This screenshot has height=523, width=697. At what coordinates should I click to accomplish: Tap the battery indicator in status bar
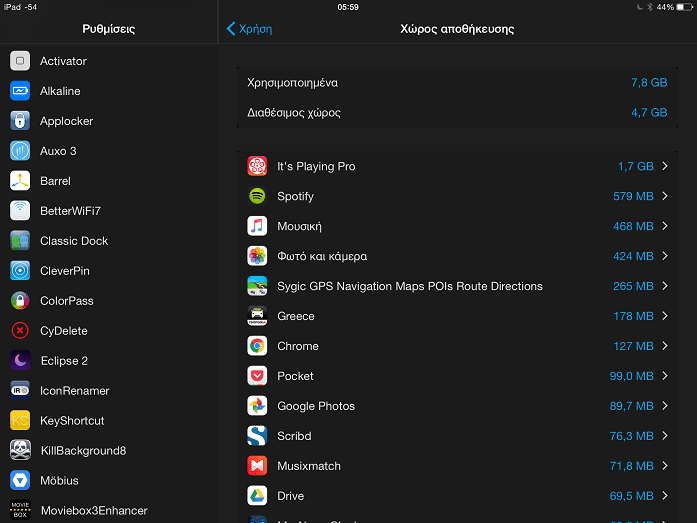684,7
